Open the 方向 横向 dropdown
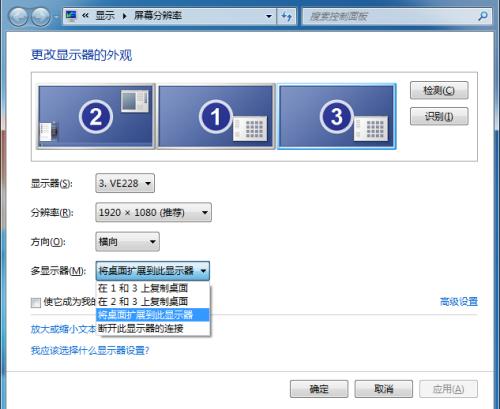This screenshot has width=500, height=409. 127,241
